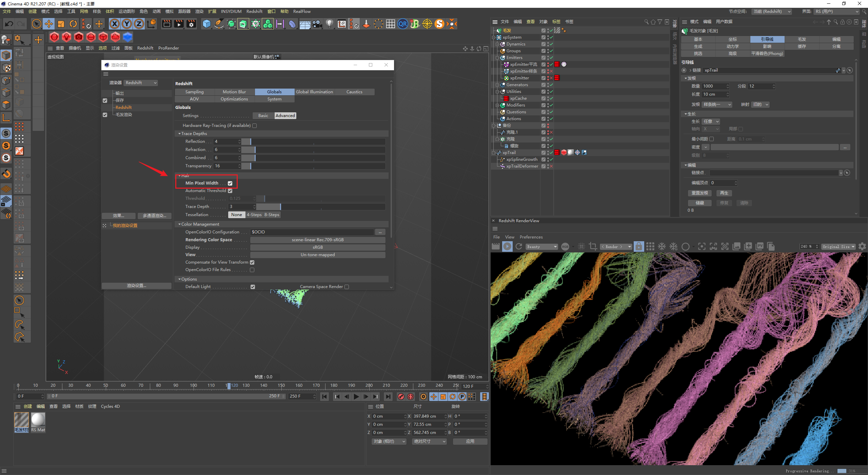This screenshot has width=868, height=475.
Task: Click the light bulb Light object icon
Action: (329, 24)
